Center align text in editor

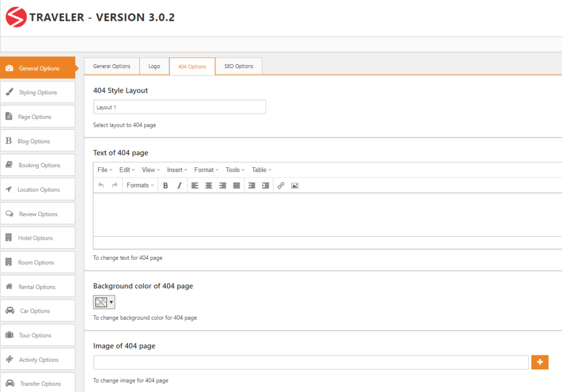click(x=209, y=186)
